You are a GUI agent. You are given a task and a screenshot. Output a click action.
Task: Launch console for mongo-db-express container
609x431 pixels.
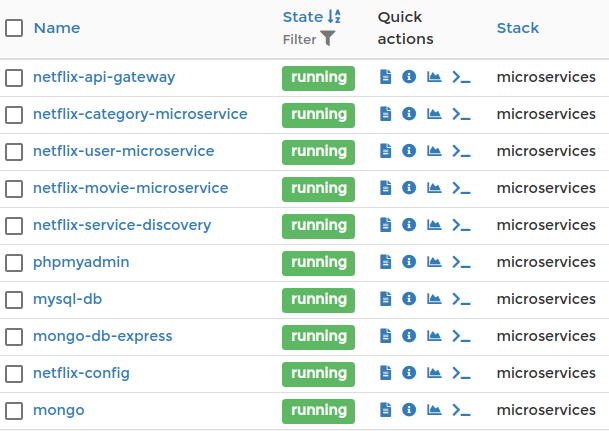click(461, 336)
